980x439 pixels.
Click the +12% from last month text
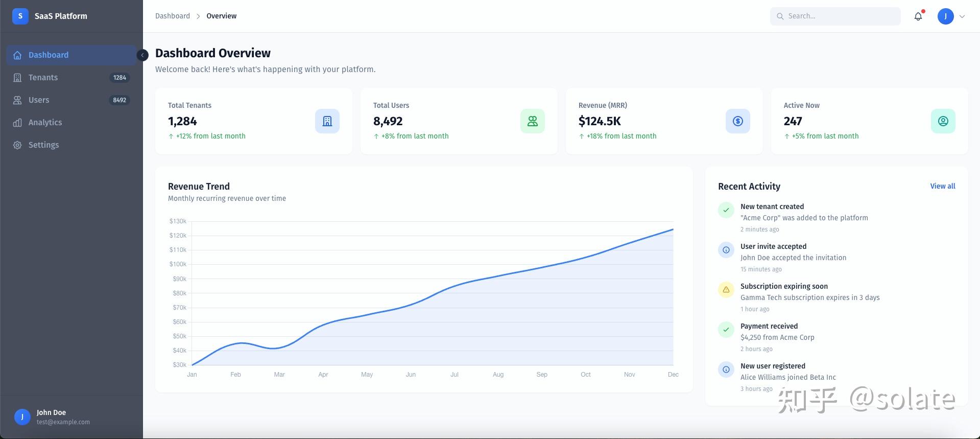[x=211, y=136]
